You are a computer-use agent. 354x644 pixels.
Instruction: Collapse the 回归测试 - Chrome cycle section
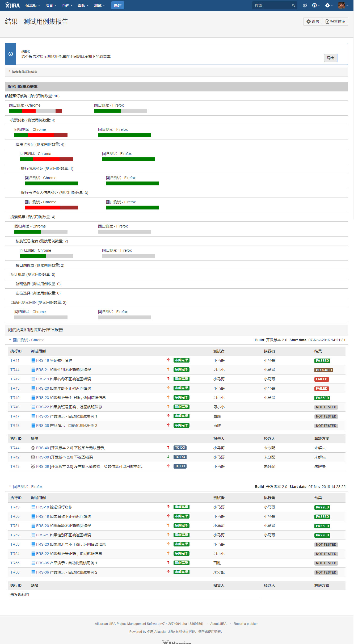10,340
